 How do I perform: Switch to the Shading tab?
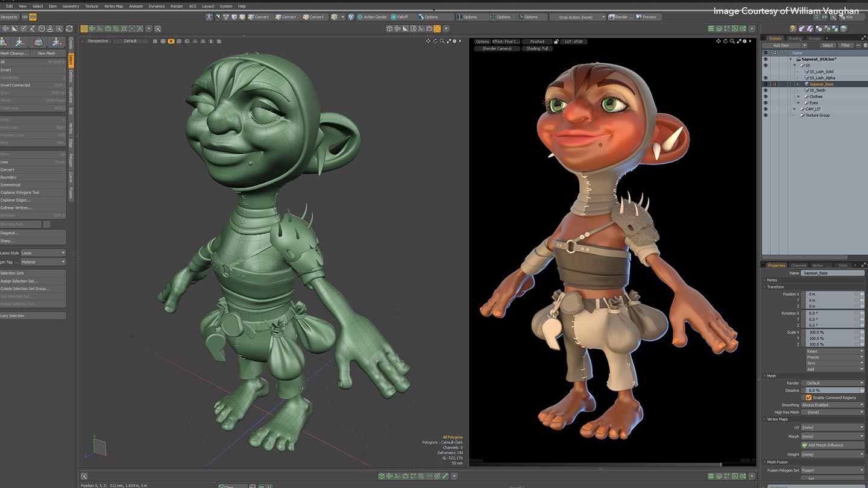pyautogui.click(x=795, y=38)
